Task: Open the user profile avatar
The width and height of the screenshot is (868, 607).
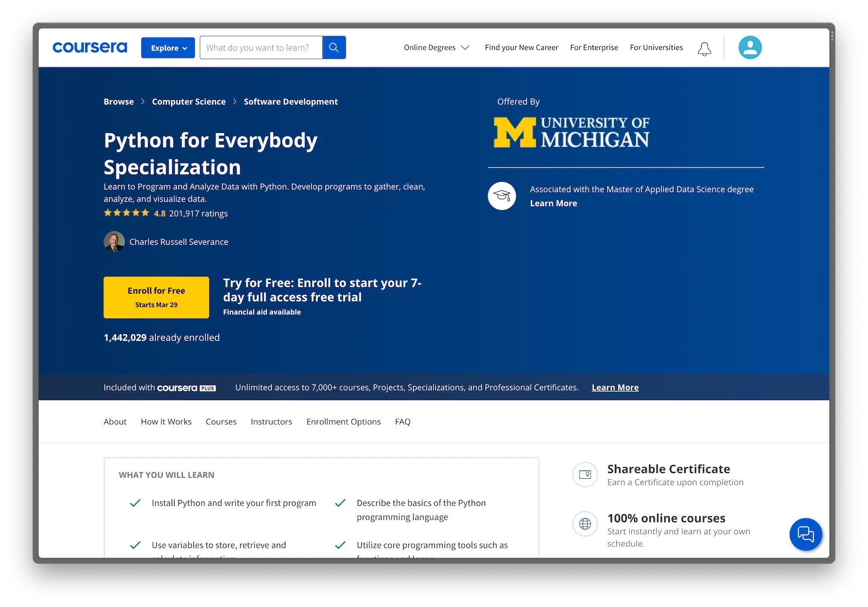Action: point(750,47)
